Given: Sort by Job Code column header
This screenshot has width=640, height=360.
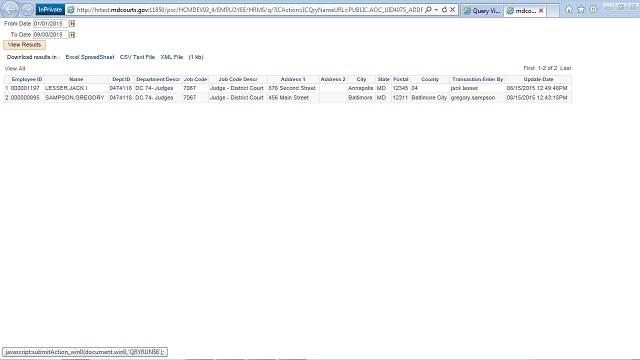Looking at the screenshot, I should [195, 79].
